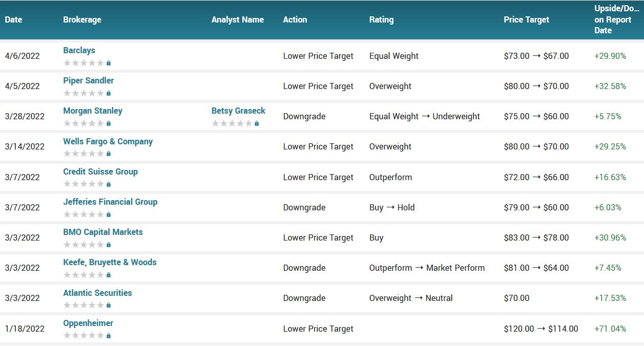Click the star rating under Morgan Stanley

click(x=84, y=123)
